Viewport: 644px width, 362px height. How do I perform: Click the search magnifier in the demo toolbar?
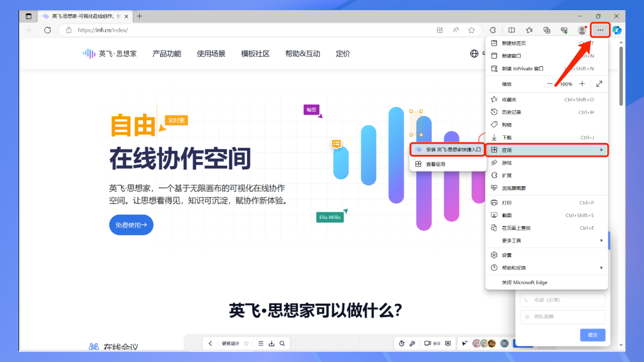pyautogui.click(x=282, y=343)
